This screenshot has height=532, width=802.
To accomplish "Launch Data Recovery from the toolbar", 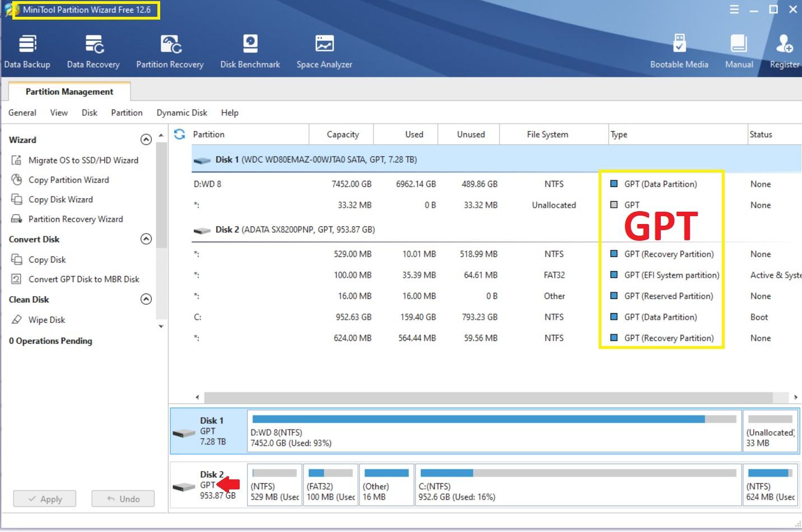I will click(93, 52).
